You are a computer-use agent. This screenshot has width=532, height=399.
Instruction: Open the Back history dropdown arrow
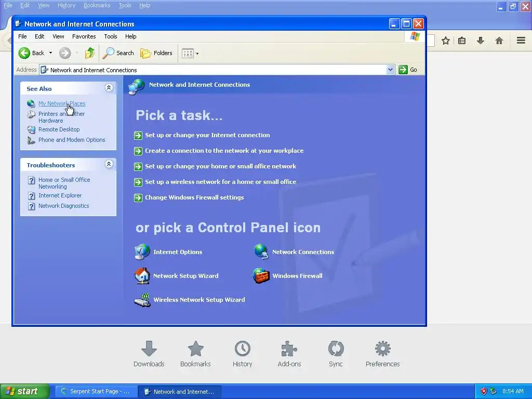[50, 53]
